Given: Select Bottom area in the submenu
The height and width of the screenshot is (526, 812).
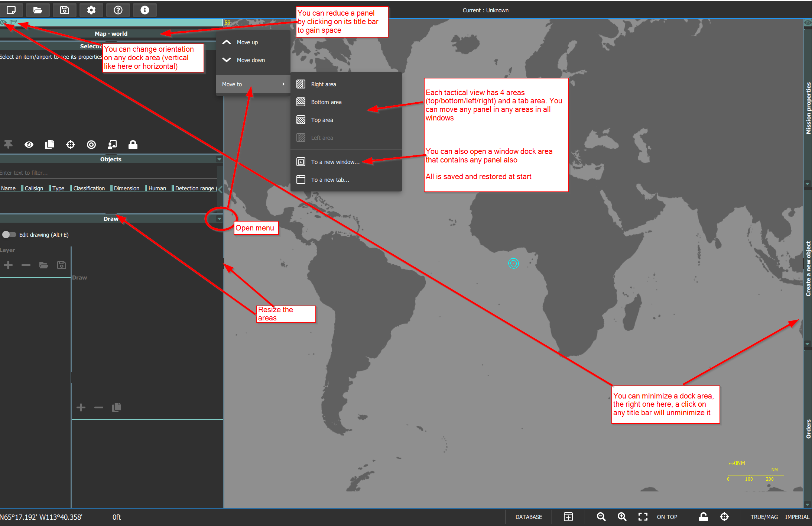Looking at the screenshot, I should (x=346, y=102).
